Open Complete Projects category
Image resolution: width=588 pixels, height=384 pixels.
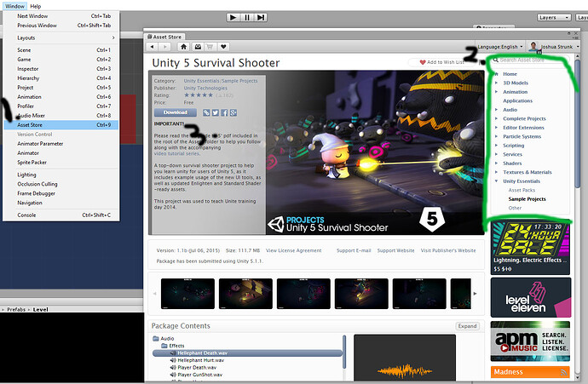[x=524, y=118]
